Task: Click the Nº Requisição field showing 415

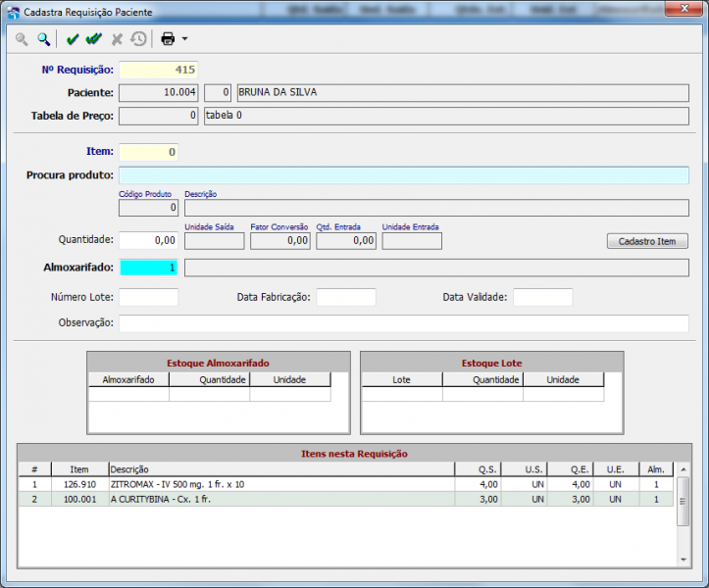Action: point(158,70)
